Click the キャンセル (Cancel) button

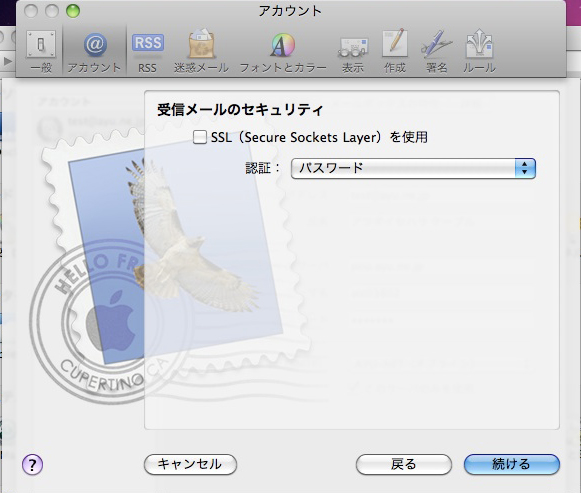coord(190,464)
